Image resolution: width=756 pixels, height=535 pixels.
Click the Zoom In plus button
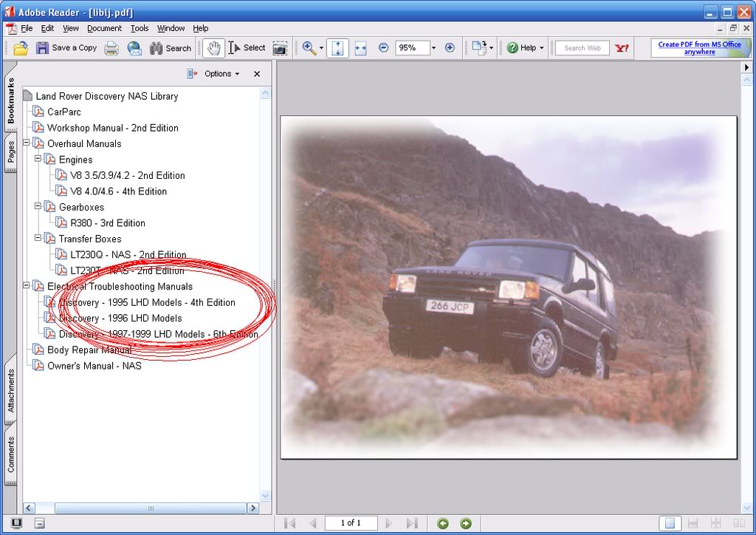[x=450, y=48]
